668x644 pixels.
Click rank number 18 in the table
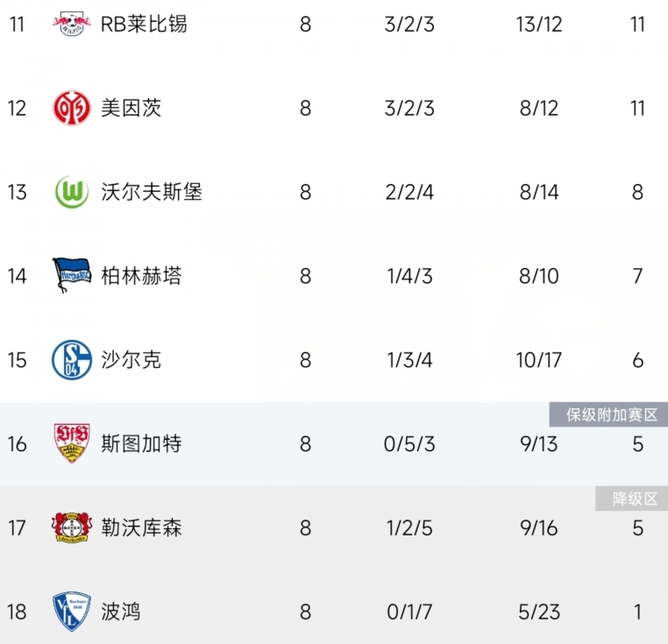point(18,612)
